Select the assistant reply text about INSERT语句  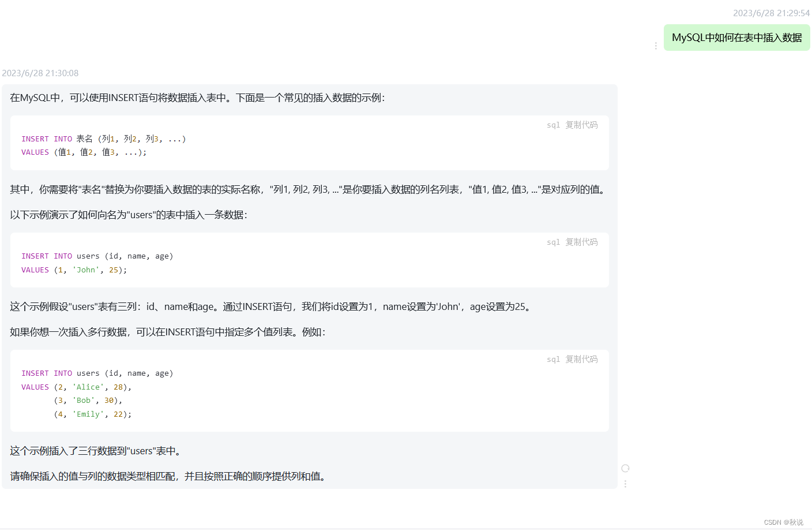[196, 98]
